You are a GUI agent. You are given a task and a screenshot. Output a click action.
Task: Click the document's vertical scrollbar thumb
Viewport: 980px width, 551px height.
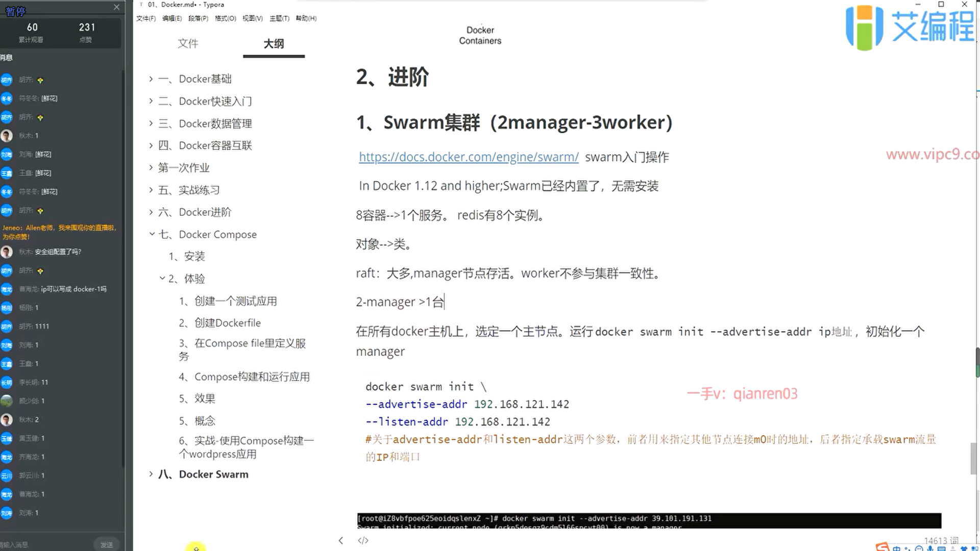(974, 458)
